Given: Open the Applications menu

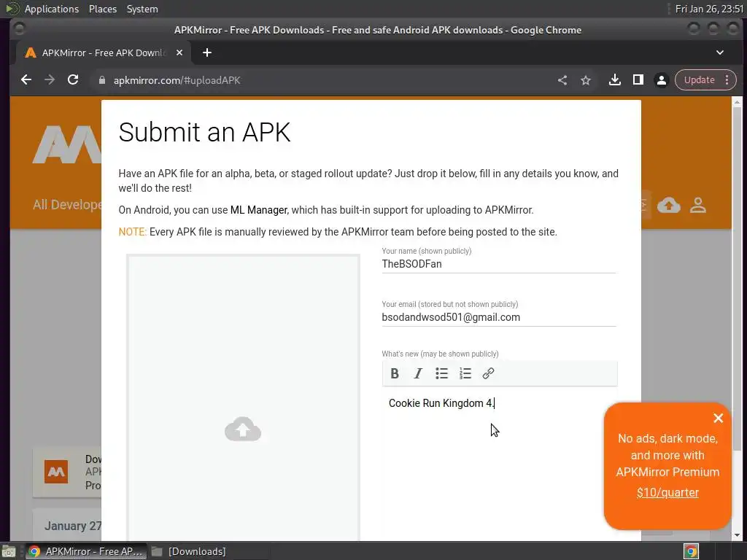Looking at the screenshot, I should 52,9.
